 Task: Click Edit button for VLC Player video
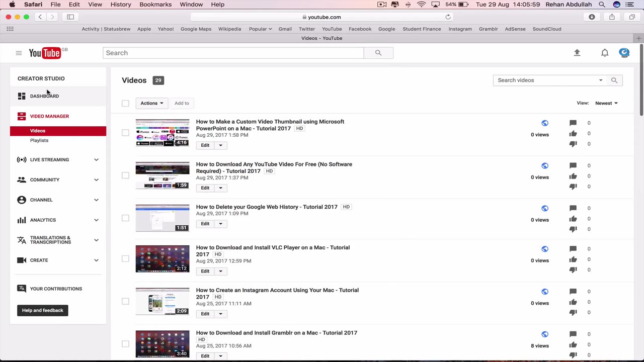(205, 271)
